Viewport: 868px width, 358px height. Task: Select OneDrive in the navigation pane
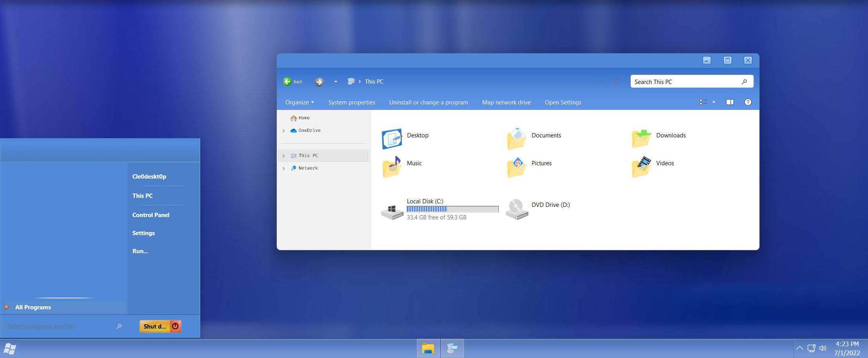click(305, 130)
